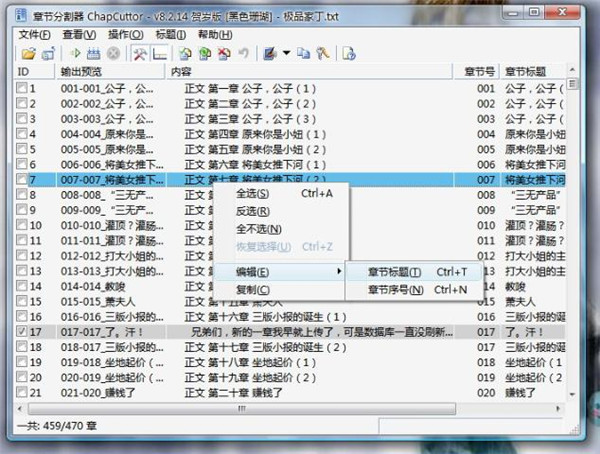Choose 全不选(N) in the context menu
Screen dimensions: 600x454
281,229
